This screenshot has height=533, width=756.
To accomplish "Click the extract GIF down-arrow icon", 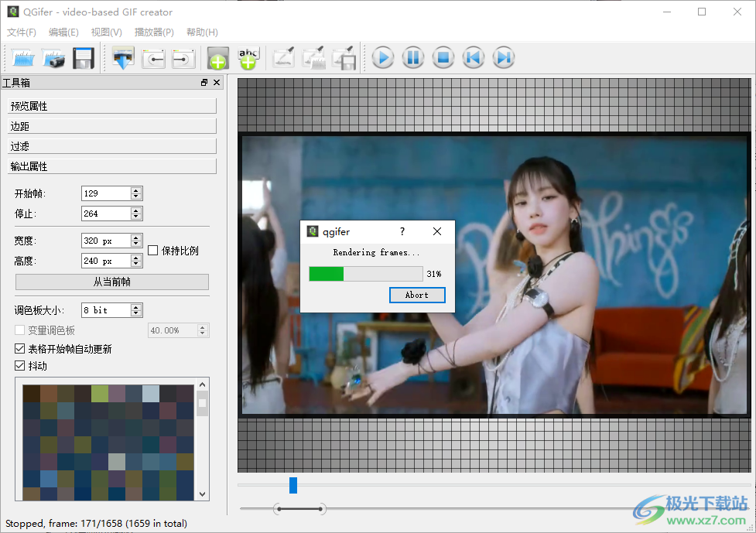I will 123,58.
